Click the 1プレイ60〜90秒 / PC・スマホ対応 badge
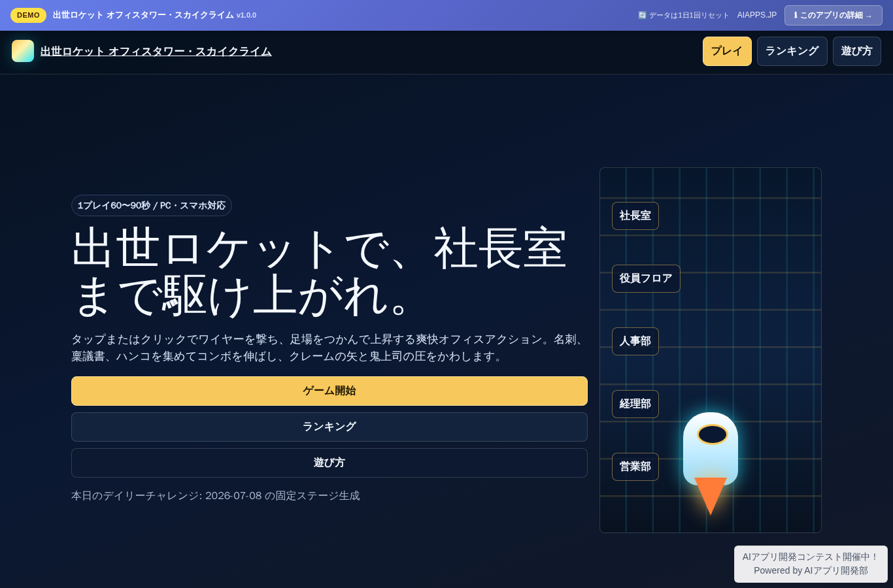Image resolution: width=893 pixels, height=588 pixels. click(x=152, y=205)
